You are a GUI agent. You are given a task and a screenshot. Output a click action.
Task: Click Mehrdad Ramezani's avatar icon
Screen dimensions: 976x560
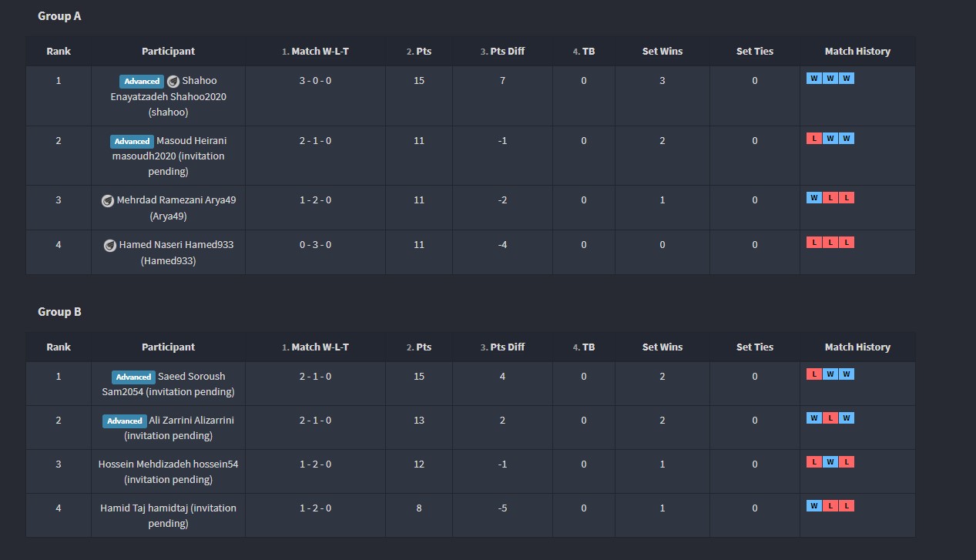click(x=108, y=200)
